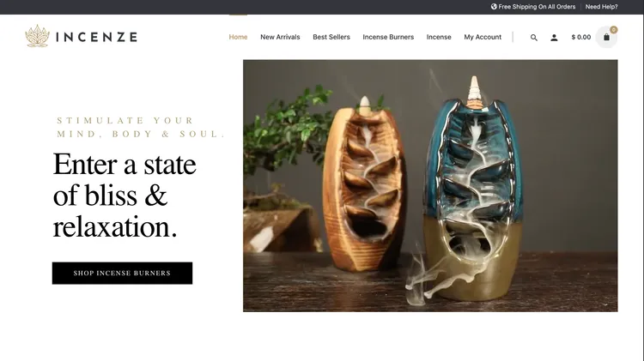
Task: Open My Account from navigation
Action: pyautogui.click(x=483, y=37)
